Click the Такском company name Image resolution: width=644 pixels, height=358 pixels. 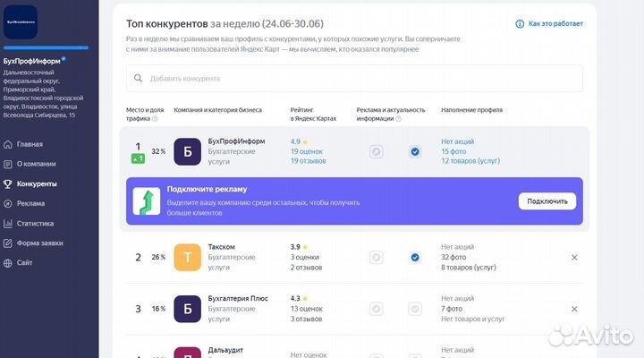pyautogui.click(x=222, y=247)
